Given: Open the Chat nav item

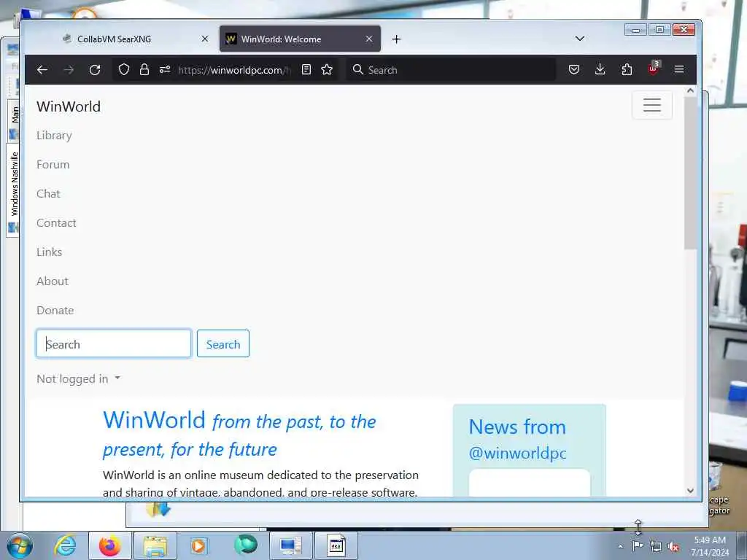Looking at the screenshot, I should tap(48, 194).
